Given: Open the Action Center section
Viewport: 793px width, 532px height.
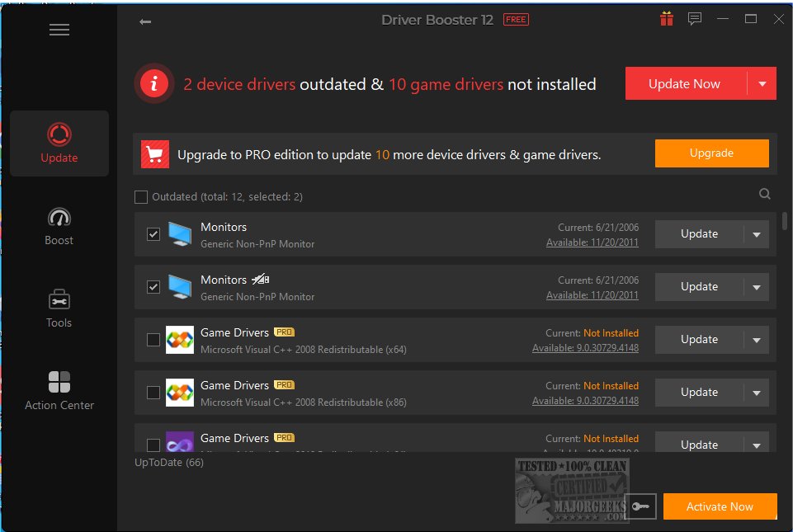Looking at the screenshot, I should tap(59, 391).
